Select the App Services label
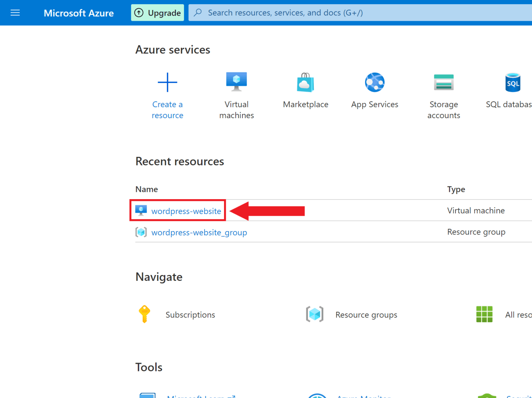This screenshot has width=532, height=398. (375, 104)
